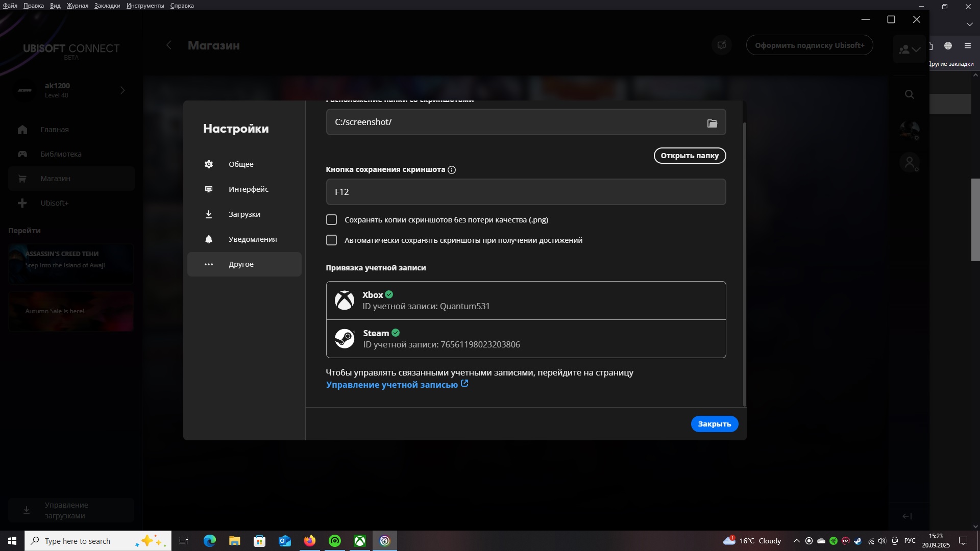This screenshot has height=551, width=980.
Task: Open the Загрузки settings section
Action: [244, 214]
